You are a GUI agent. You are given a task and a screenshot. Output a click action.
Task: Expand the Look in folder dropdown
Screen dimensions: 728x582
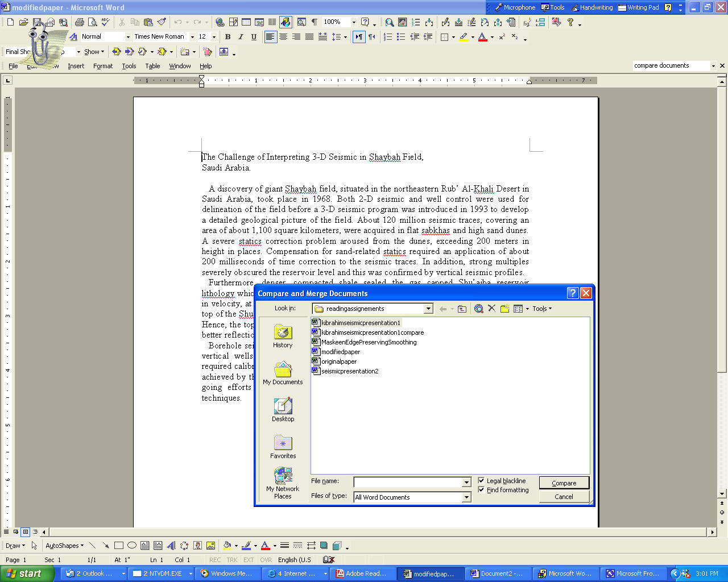[x=428, y=309]
